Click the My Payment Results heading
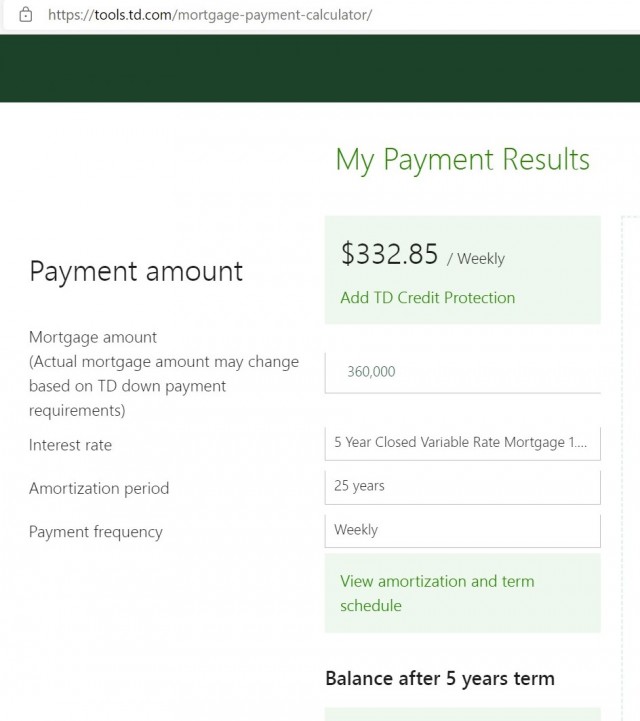The width and height of the screenshot is (640, 721). coord(462,160)
